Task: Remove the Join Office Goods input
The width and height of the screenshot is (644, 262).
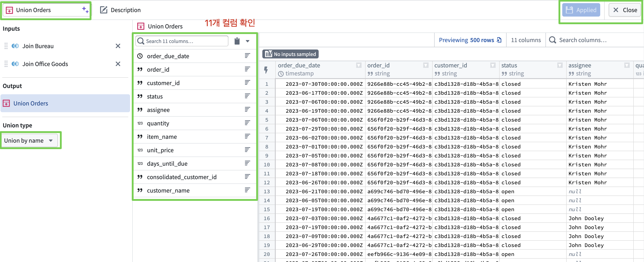Action: pos(118,64)
